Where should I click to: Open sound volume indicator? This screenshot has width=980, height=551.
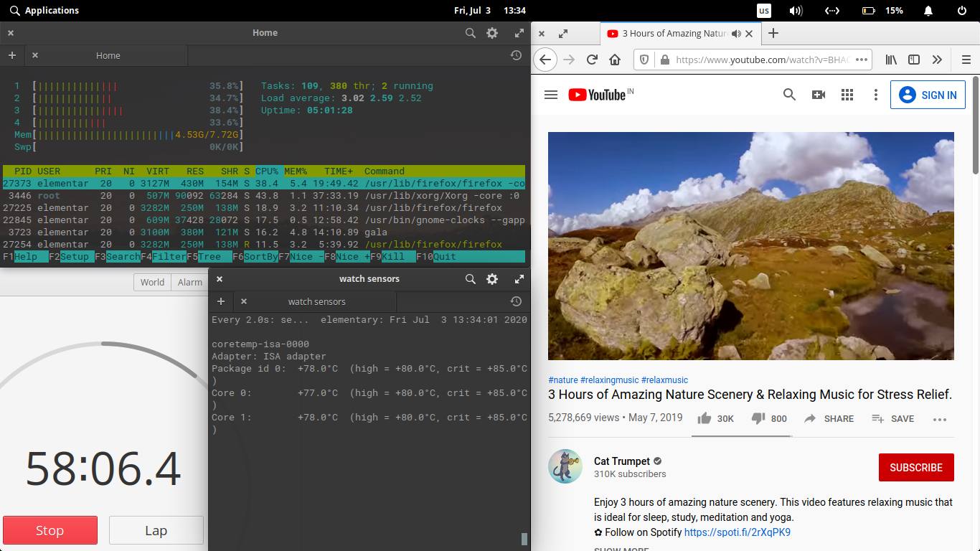click(x=796, y=11)
